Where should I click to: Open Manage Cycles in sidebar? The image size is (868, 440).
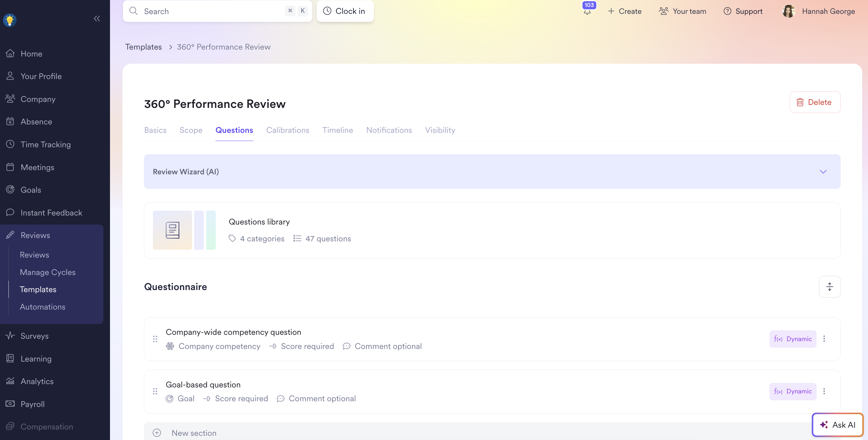point(47,272)
